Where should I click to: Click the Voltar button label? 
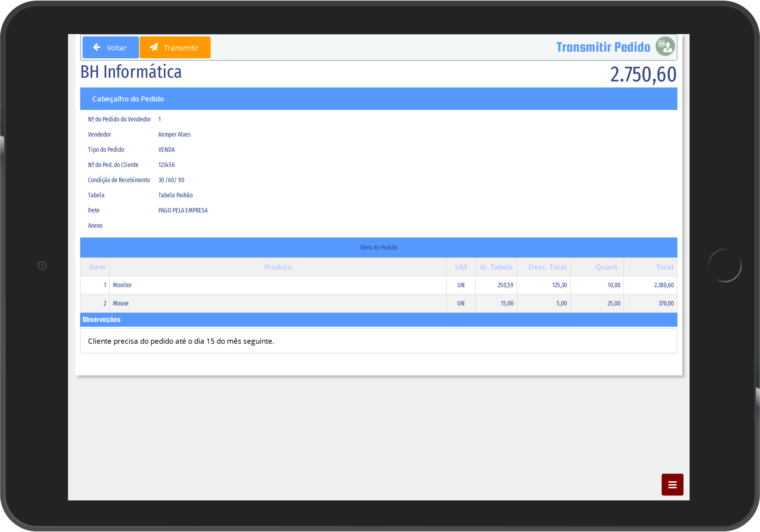click(116, 48)
